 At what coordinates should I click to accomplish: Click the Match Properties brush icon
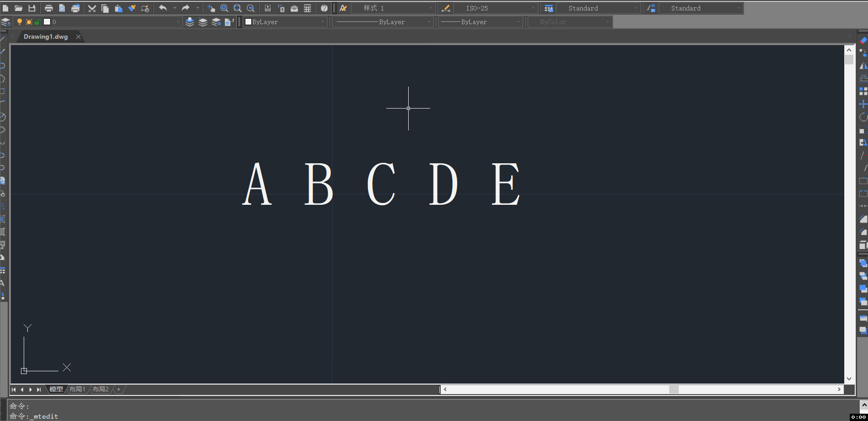click(132, 8)
